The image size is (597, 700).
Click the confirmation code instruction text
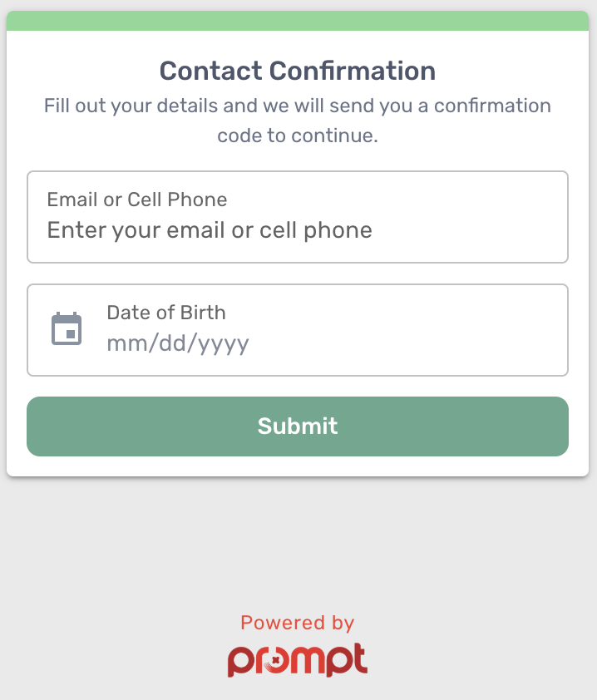[x=298, y=121]
